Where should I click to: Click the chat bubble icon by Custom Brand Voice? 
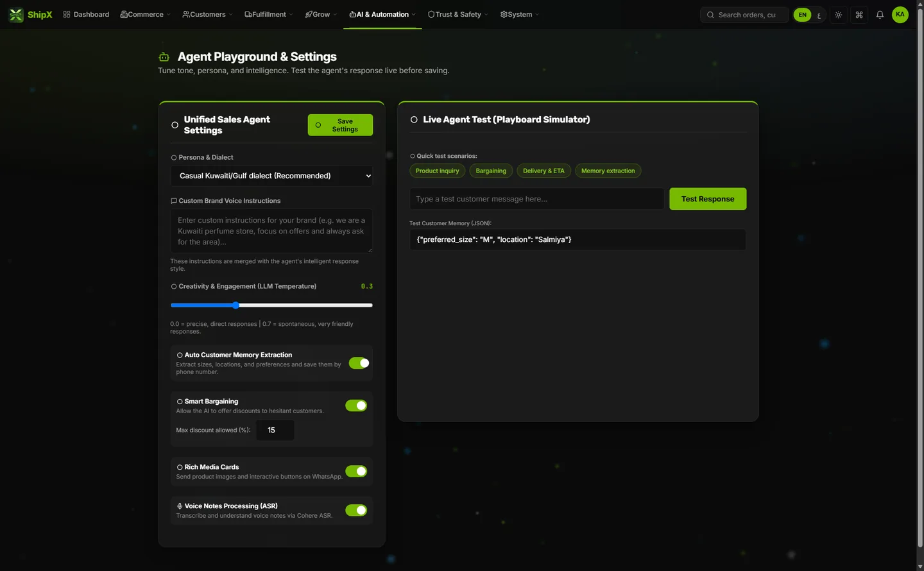173,201
